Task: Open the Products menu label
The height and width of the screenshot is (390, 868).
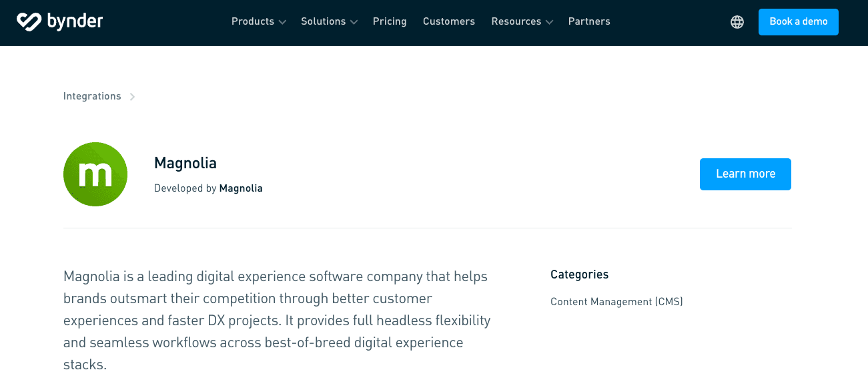Action: click(x=252, y=21)
